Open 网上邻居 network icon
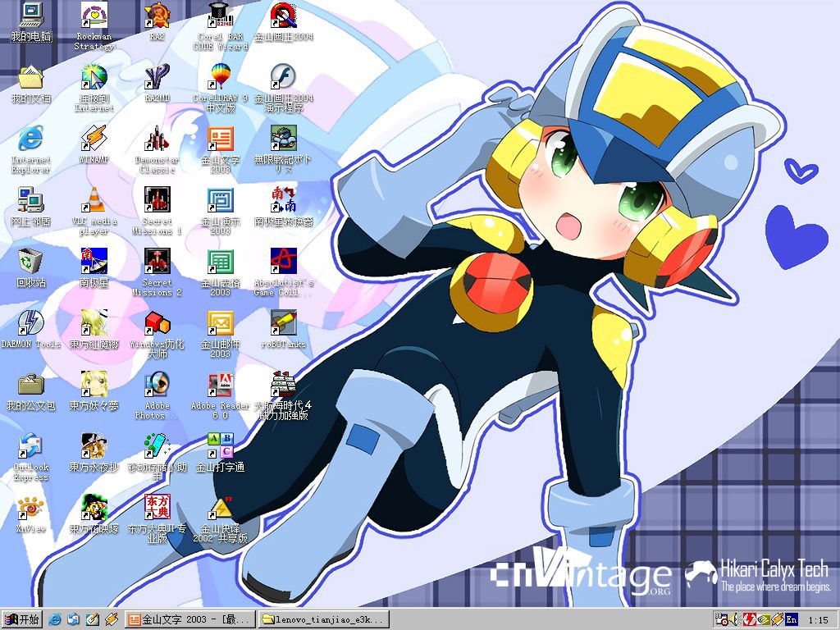 pyautogui.click(x=31, y=207)
